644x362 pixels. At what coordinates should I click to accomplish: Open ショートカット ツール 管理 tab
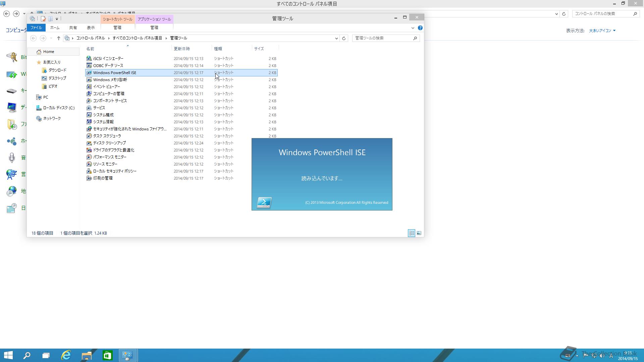(x=117, y=28)
